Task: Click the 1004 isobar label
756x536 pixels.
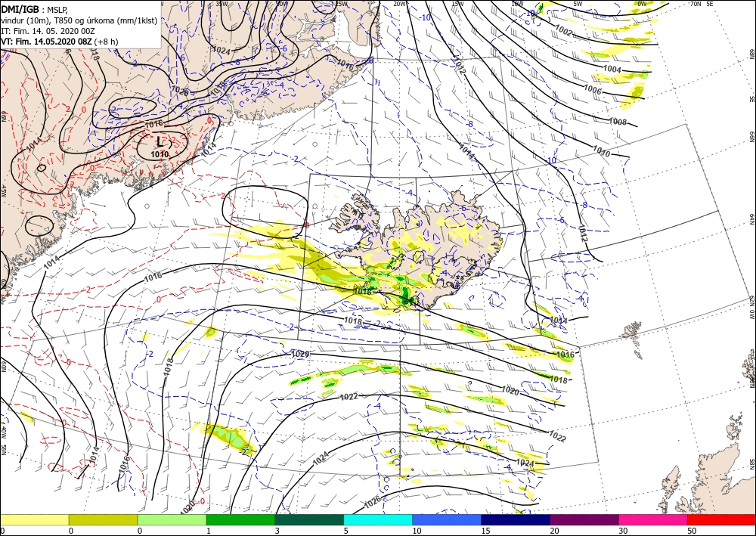Action: (x=612, y=70)
